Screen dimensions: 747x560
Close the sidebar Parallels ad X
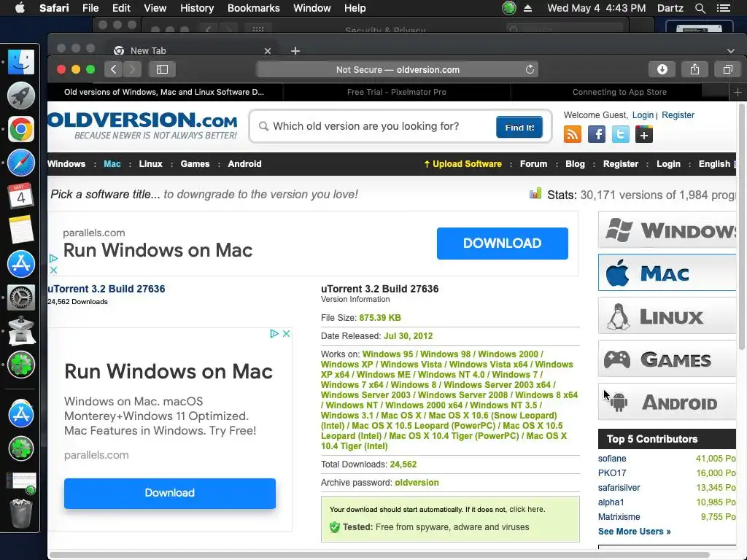point(286,333)
